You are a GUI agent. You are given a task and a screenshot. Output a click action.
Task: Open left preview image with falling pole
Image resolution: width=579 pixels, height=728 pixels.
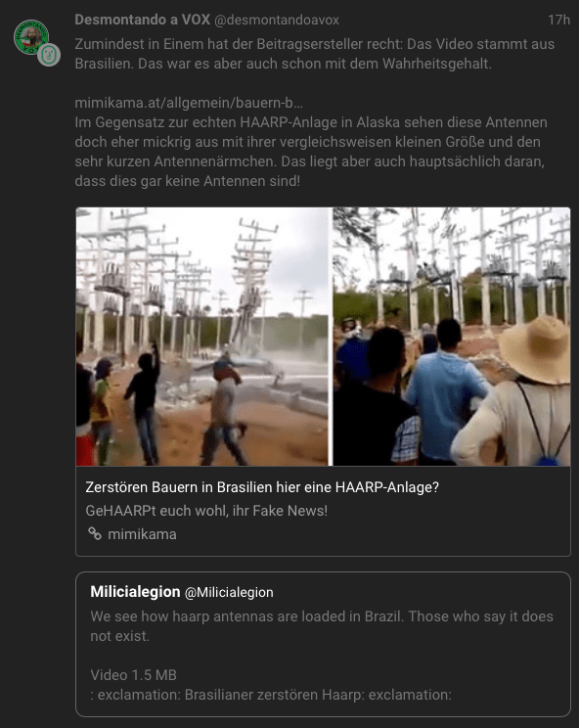pos(201,337)
